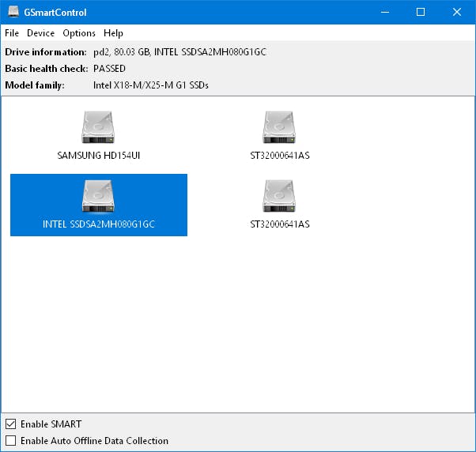Enable Auto Offline Data Collection checkbox
This screenshot has height=452, width=476.
tap(10, 441)
